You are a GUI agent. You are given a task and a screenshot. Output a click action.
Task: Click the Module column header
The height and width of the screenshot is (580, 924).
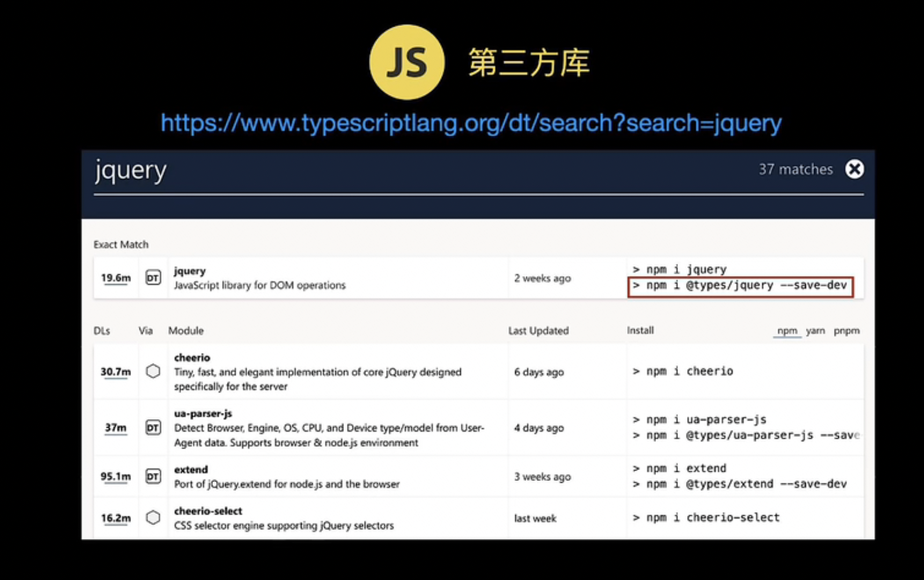click(x=186, y=331)
